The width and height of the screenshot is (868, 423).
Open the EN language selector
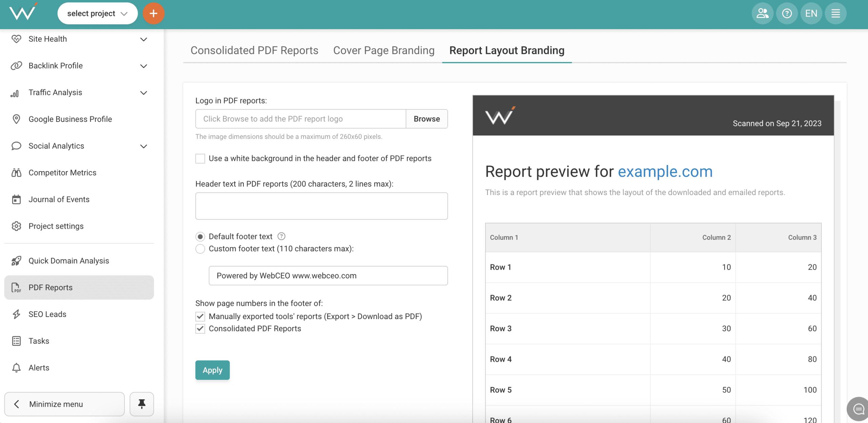pyautogui.click(x=811, y=14)
